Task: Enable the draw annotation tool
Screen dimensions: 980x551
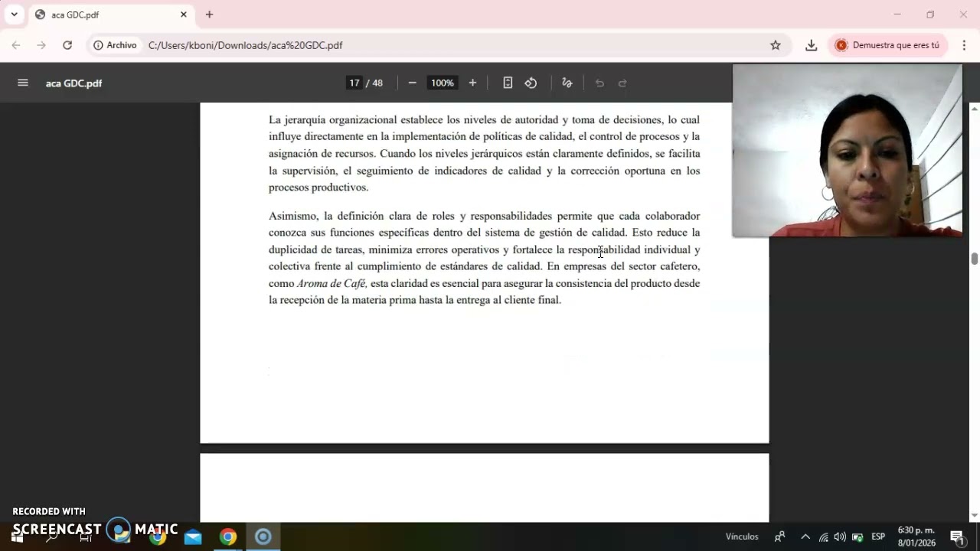Action: [567, 83]
